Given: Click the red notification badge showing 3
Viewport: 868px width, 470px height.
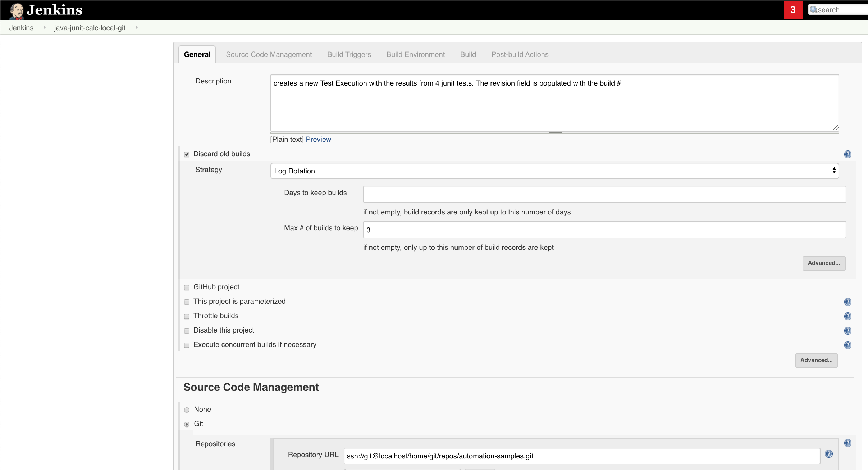Looking at the screenshot, I should [x=793, y=10].
